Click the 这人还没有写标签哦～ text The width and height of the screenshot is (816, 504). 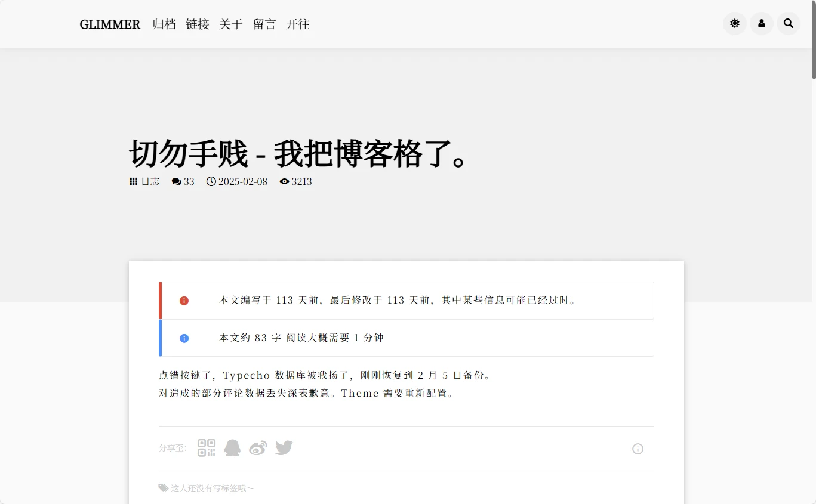pyautogui.click(x=213, y=488)
